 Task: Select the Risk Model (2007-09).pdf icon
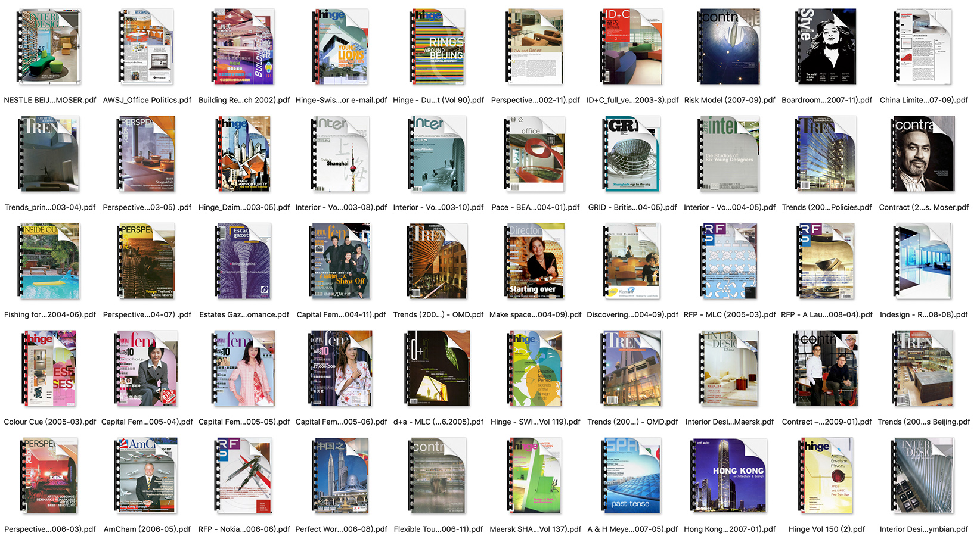pyautogui.click(x=730, y=46)
